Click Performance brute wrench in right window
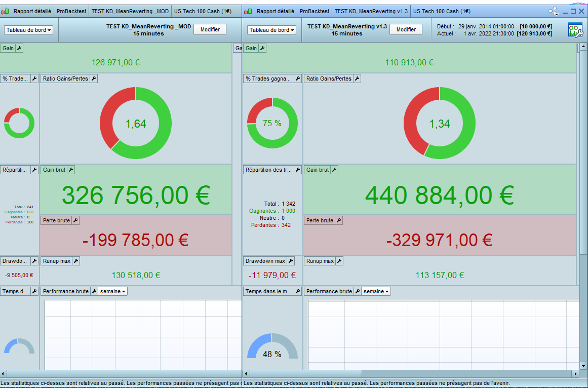The image size is (588, 388). click(358, 291)
